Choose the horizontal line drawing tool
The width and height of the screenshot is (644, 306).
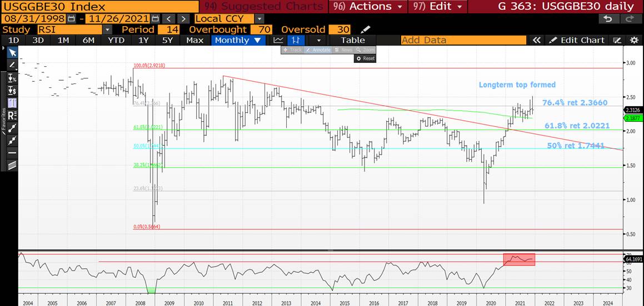tap(12, 152)
